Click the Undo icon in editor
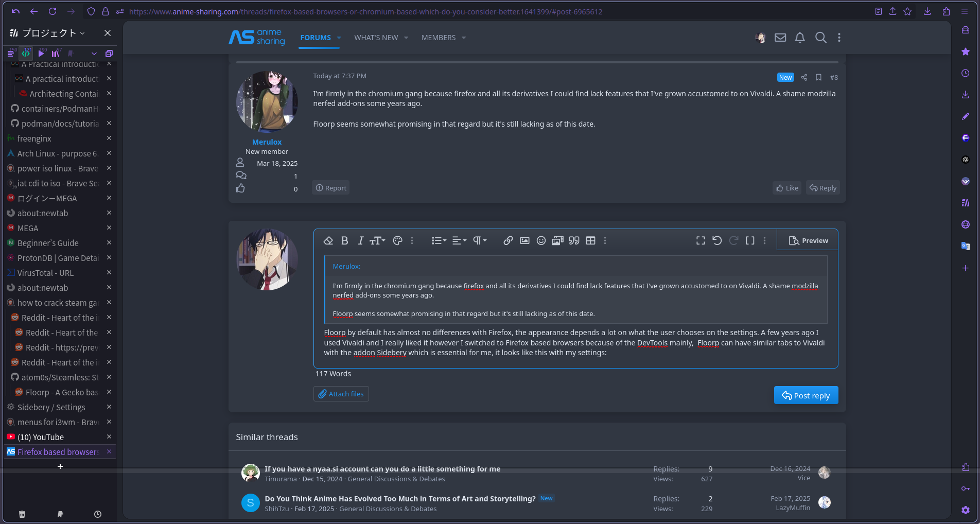980x524 pixels. [x=717, y=240]
